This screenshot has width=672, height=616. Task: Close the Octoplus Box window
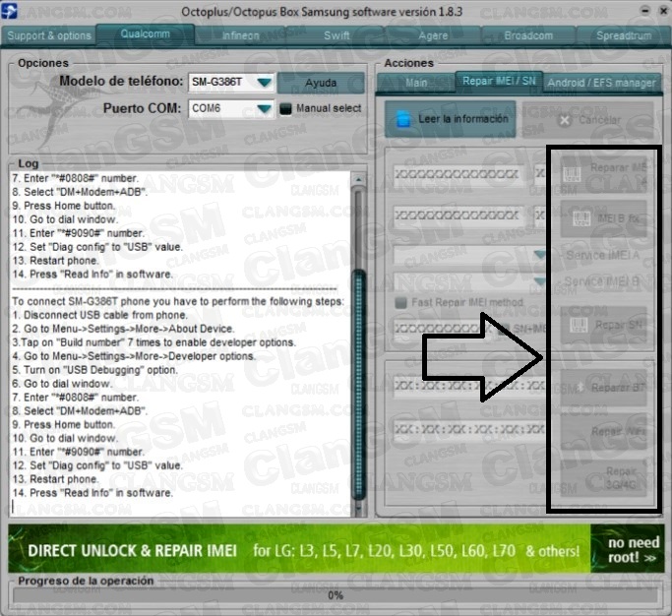tap(663, 10)
